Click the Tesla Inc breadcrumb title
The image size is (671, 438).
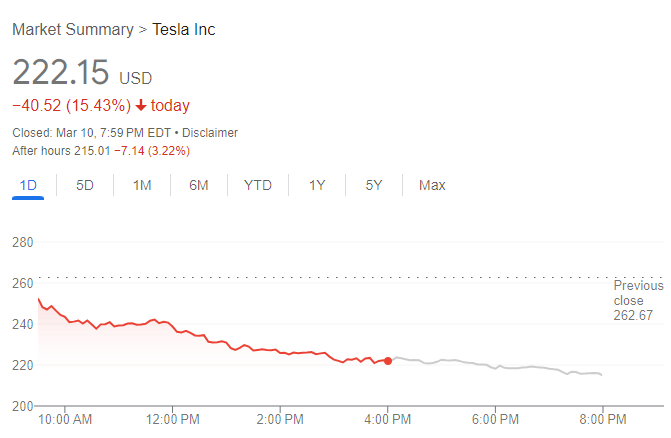pos(183,30)
